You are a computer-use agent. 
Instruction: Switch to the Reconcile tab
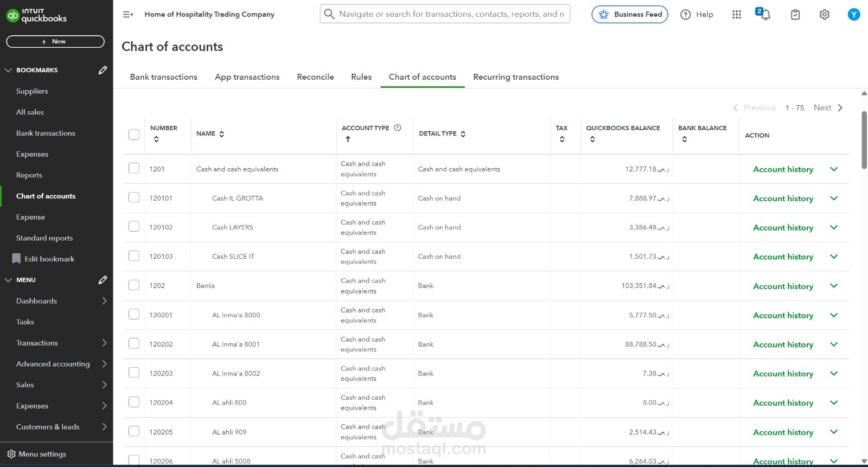click(315, 77)
